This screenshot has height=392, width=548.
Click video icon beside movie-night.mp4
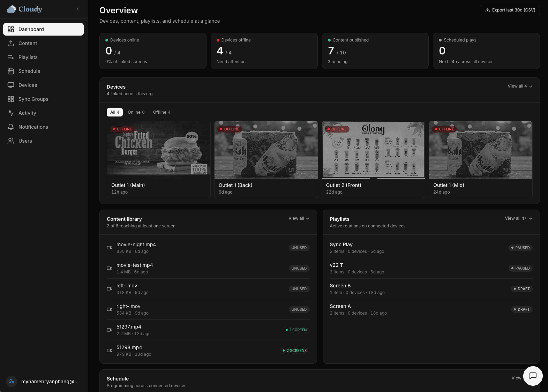click(110, 248)
